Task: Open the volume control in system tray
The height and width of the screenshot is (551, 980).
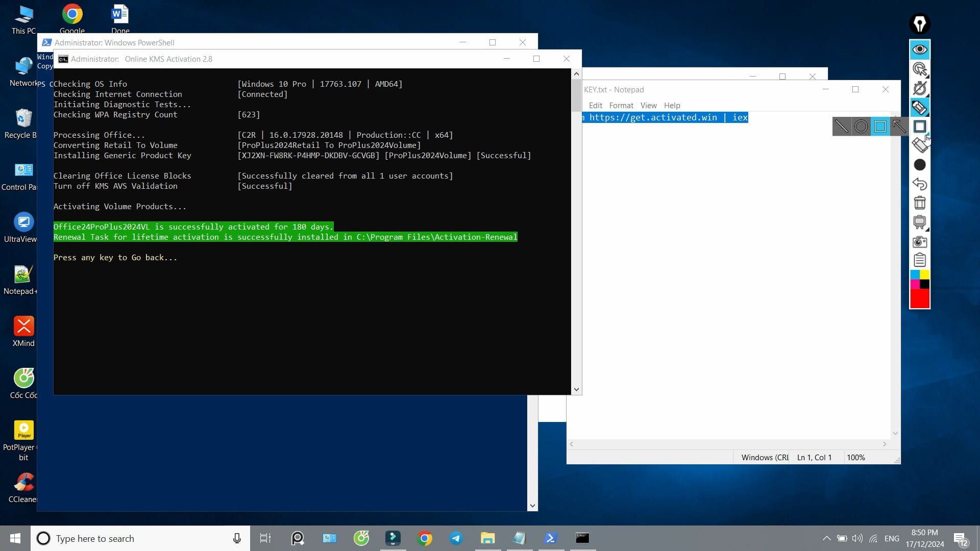Action: pyautogui.click(x=857, y=538)
